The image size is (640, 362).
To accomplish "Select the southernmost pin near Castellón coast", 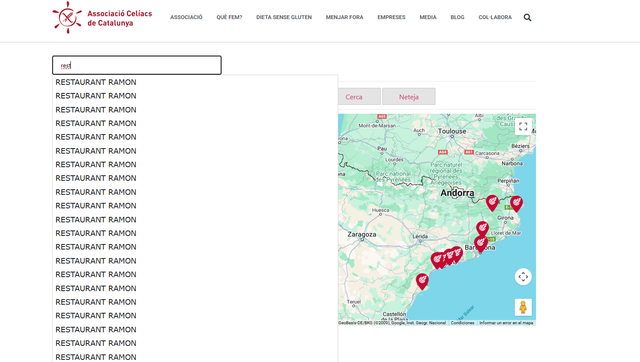I will [422, 281].
